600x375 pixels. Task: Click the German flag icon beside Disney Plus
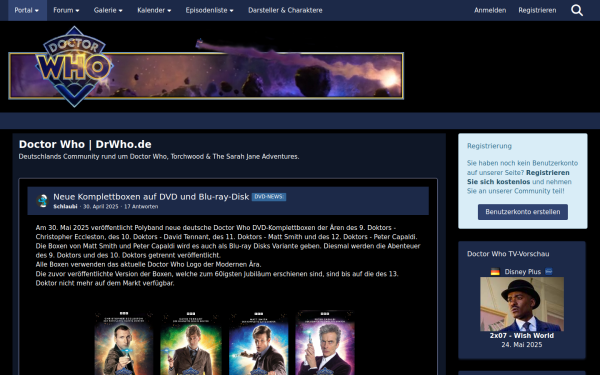click(495, 272)
